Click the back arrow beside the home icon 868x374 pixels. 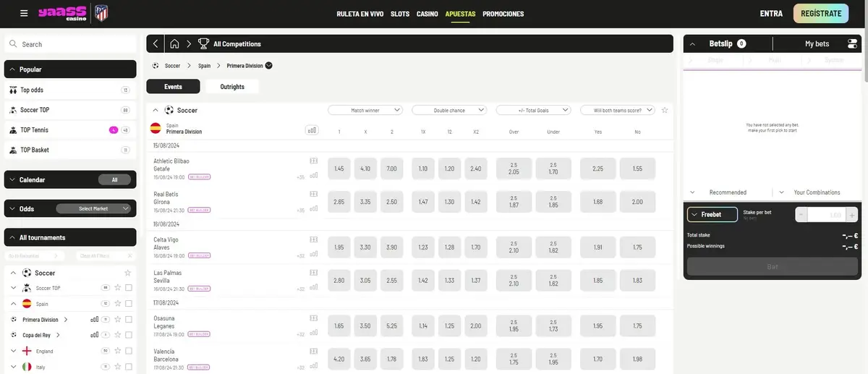pos(156,44)
